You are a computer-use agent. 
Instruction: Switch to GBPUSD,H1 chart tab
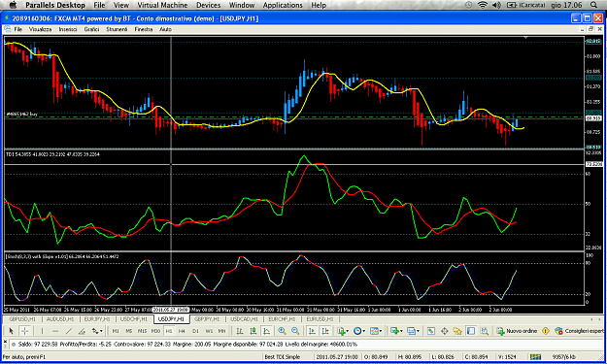click(22, 319)
